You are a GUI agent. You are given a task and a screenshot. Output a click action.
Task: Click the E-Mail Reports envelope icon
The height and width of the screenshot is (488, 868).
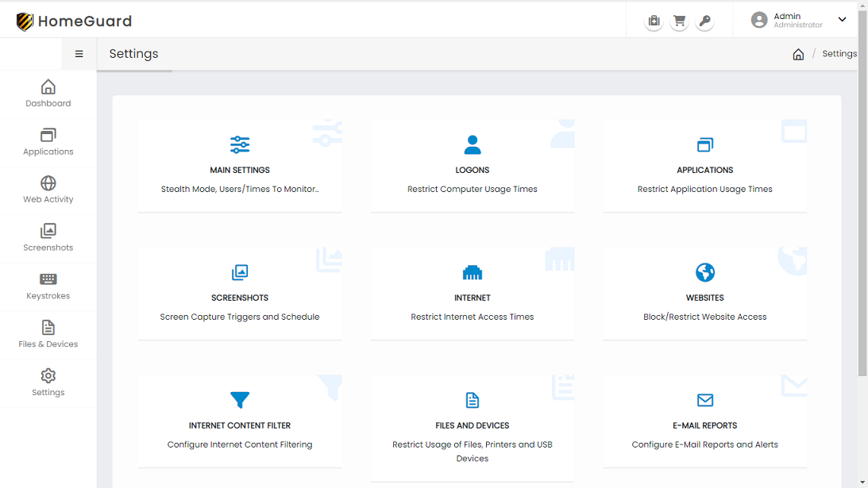704,400
